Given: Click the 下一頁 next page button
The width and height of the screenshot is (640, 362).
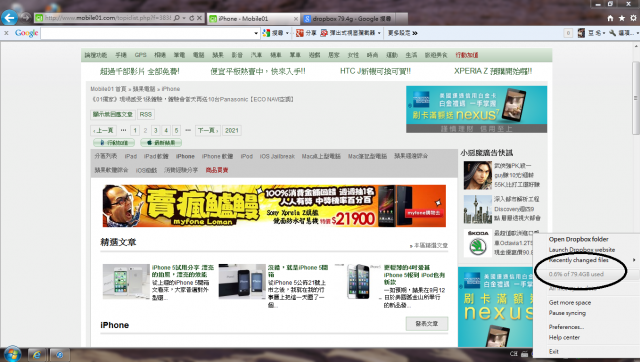Looking at the screenshot, I should click(x=208, y=131).
